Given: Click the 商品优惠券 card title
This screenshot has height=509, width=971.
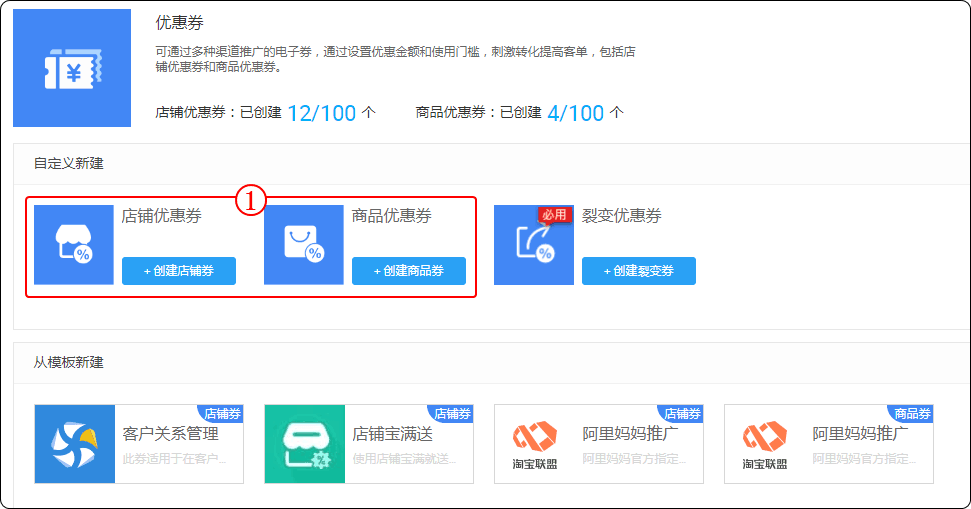Looking at the screenshot, I should coord(392,215).
